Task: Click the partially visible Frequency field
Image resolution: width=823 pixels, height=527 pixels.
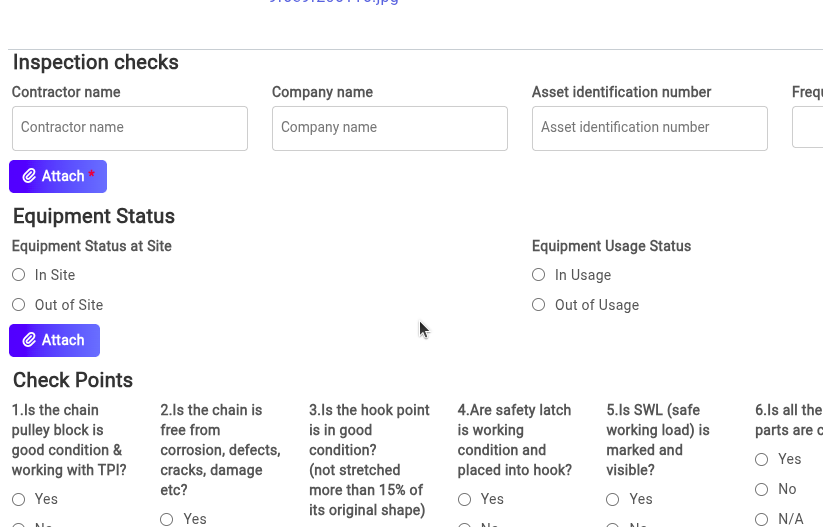Action: pos(808,128)
